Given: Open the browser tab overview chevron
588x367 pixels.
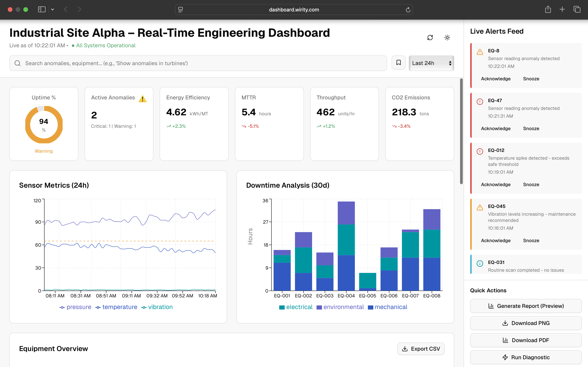Looking at the screenshot, I should [52, 10].
